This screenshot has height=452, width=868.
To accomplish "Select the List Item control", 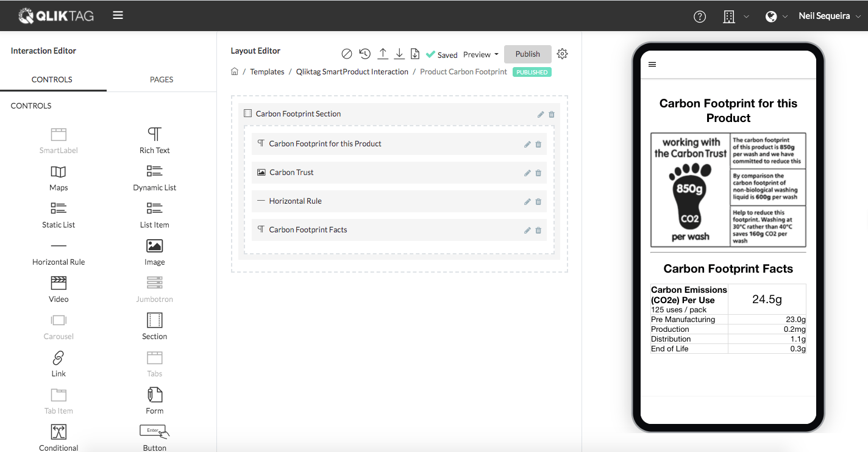I will point(155,215).
